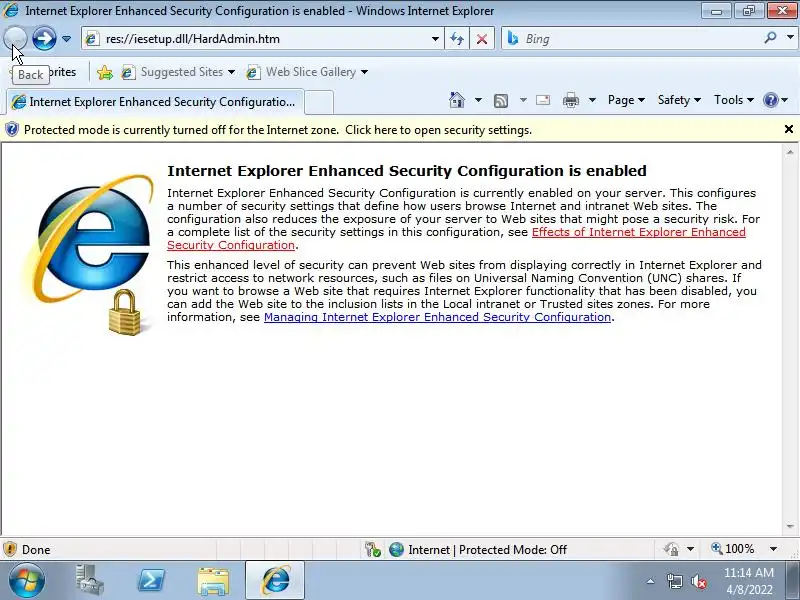Click the 100% zoom level button
The height and width of the screenshot is (600, 800).
tap(733, 549)
